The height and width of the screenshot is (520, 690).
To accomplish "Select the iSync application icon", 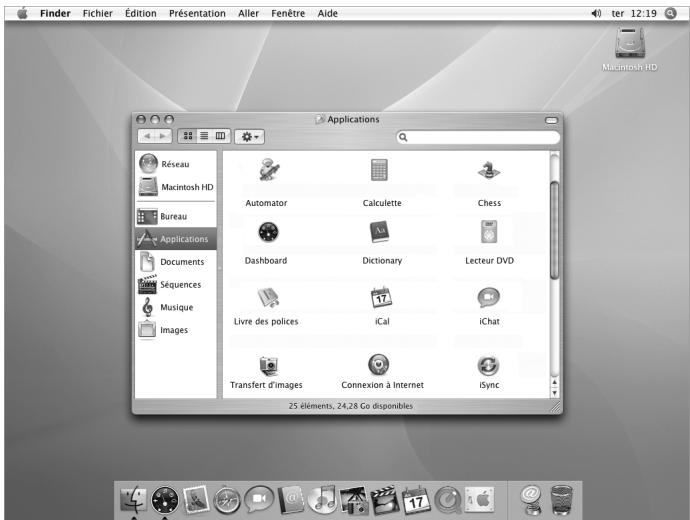I will point(488,365).
